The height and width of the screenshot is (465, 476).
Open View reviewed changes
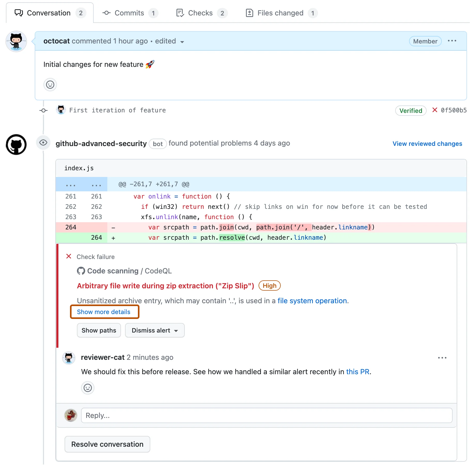pyautogui.click(x=427, y=144)
